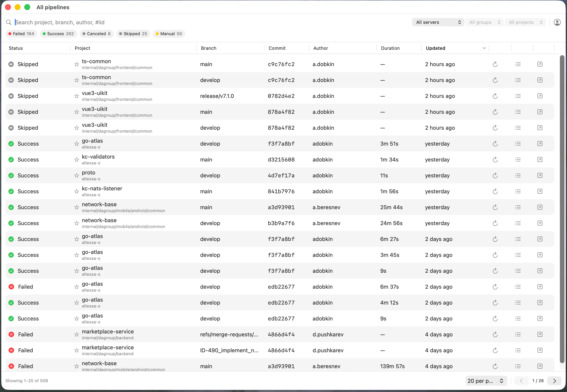The height and width of the screenshot is (392, 567).
Task: Click the search magnifier icon
Action: pos(9,22)
